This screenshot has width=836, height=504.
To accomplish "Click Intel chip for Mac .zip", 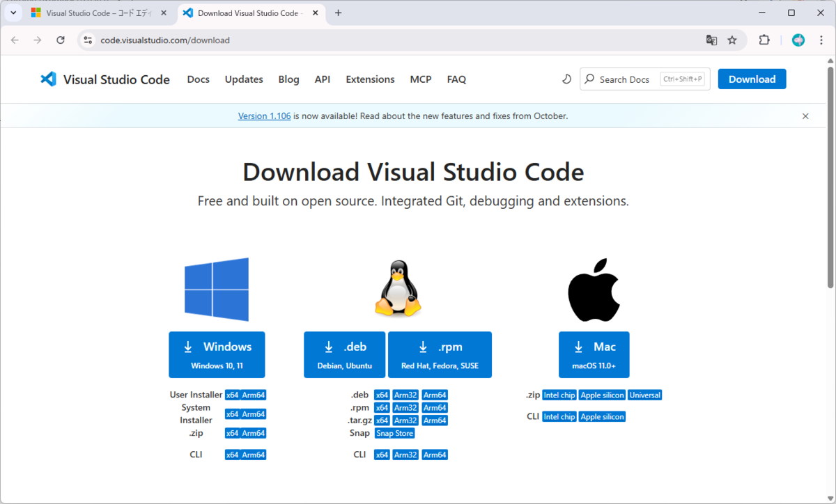I will coord(559,395).
